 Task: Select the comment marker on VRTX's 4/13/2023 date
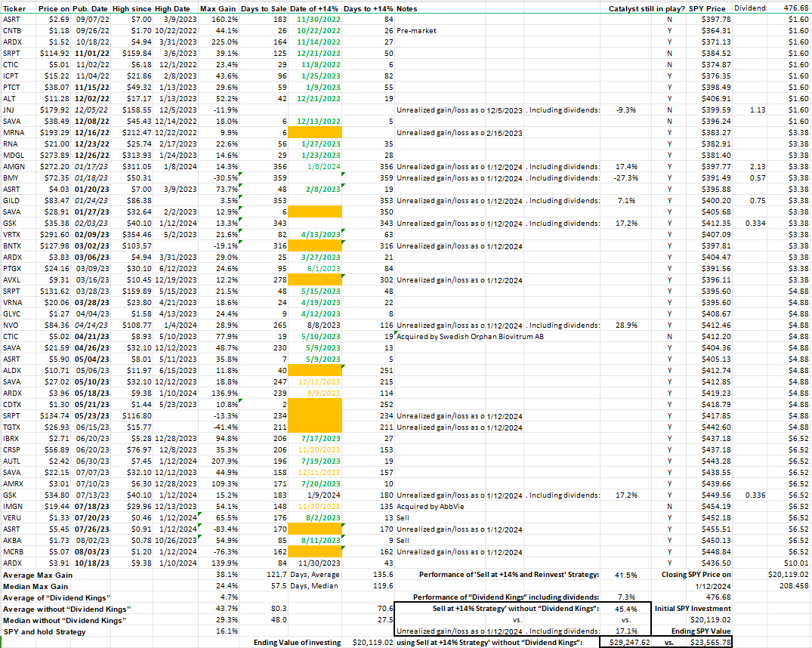[x=342, y=230]
